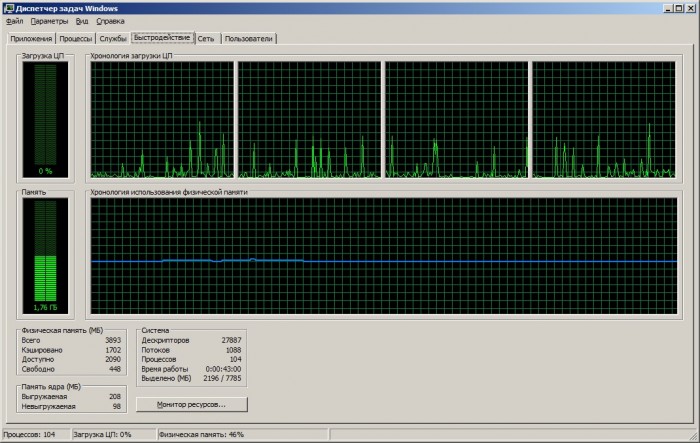Open Монитор ресурсов button
700x443 pixels.
tap(192, 405)
